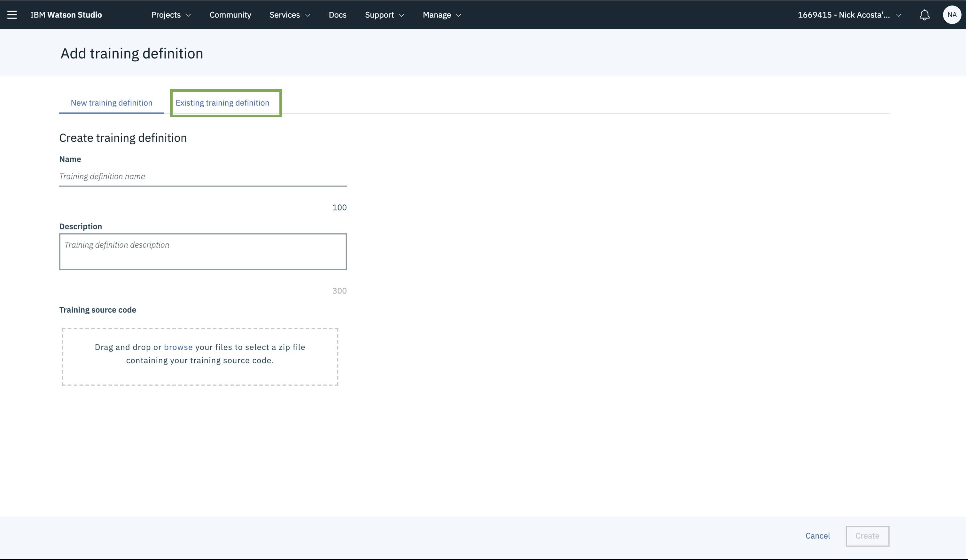Click the browse link for source code
The width and height of the screenshot is (968, 560).
pyautogui.click(x=179, y=347)
